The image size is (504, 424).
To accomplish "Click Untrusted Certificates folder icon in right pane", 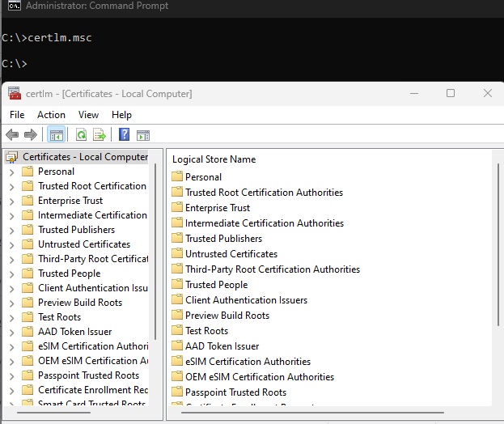I will coord(177,253).
